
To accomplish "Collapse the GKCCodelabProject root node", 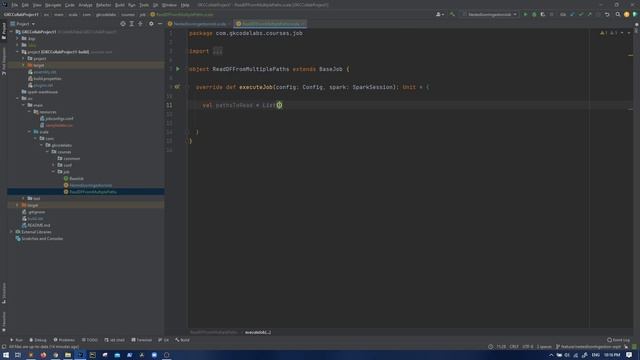I will [x=11, y=31].
